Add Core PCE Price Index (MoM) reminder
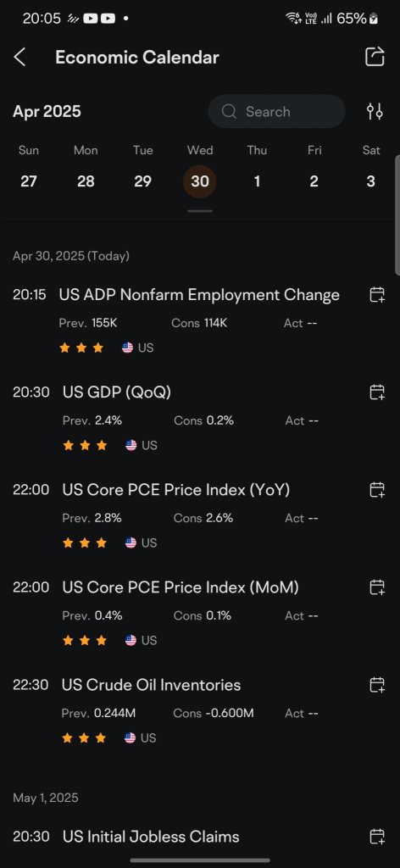This screenshot has width=400, height=868. 377,587
